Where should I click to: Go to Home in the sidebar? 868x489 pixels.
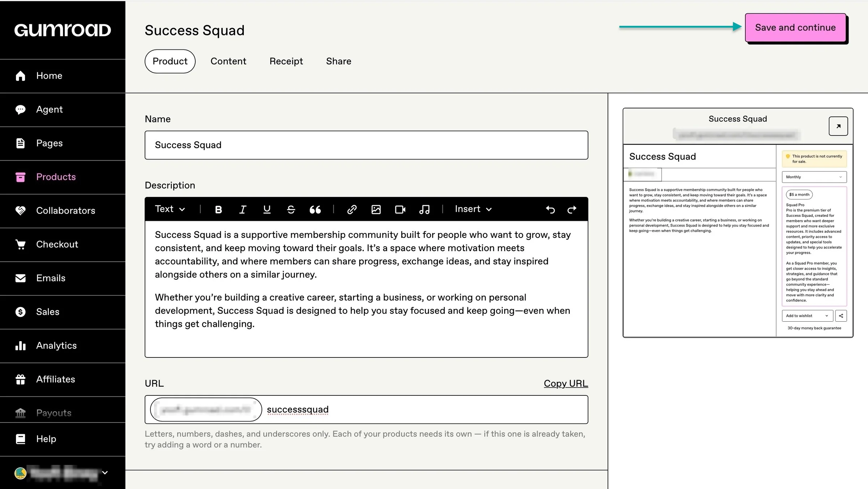tap(63, 76)
